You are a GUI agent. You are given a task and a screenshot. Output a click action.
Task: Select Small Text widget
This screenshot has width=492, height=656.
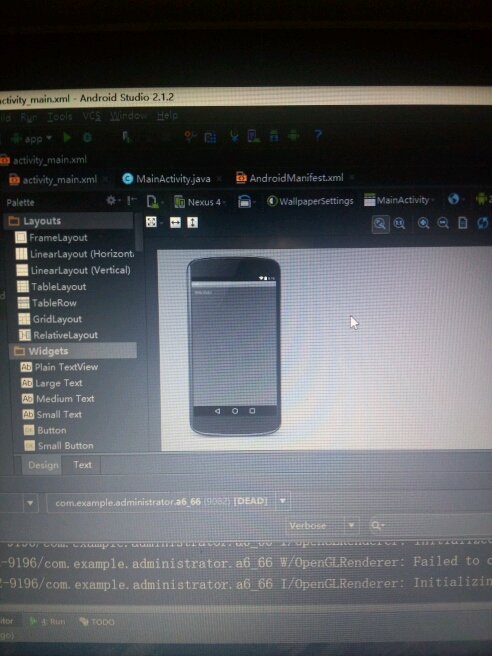pos(52,415)
